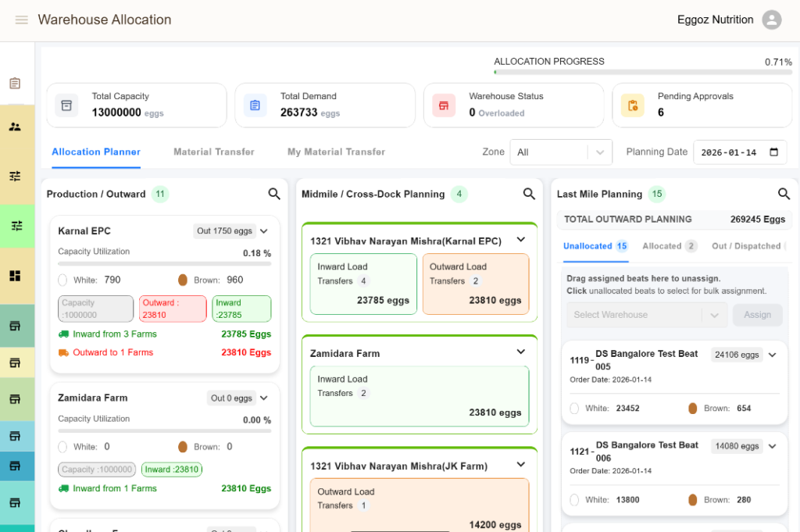Switch to the Allocated tab
800x532 pixels.
[x=662, y=246]
